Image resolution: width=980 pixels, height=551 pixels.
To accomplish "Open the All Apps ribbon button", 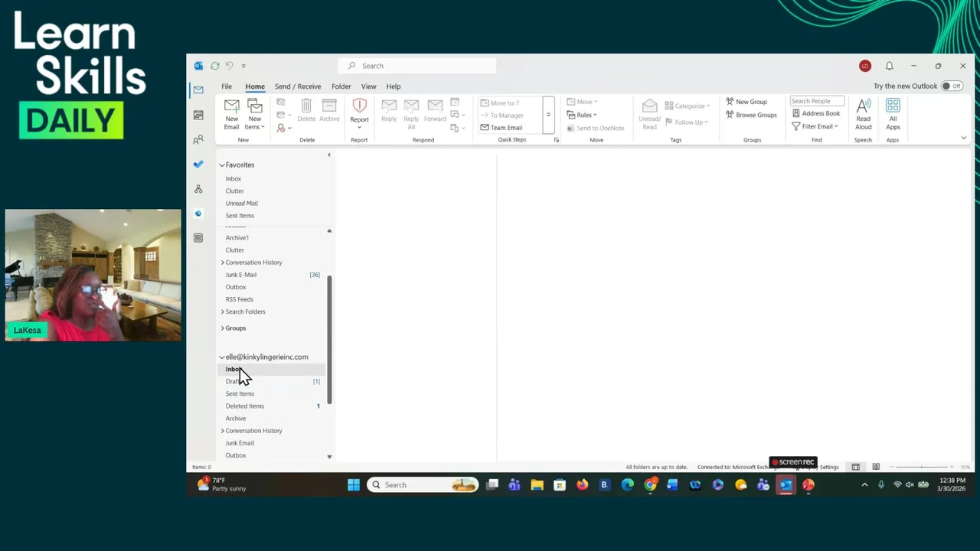I will click(x=893, y=114).
